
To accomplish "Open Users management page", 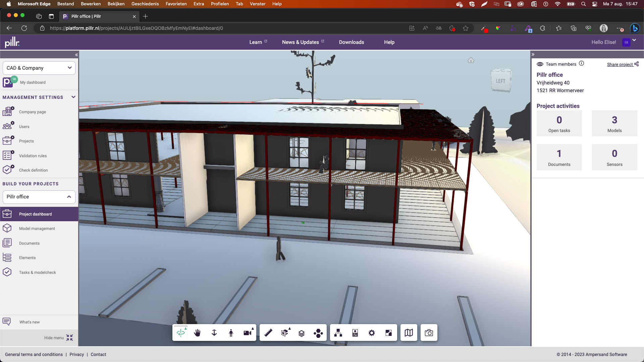I will tap(24, 126).
